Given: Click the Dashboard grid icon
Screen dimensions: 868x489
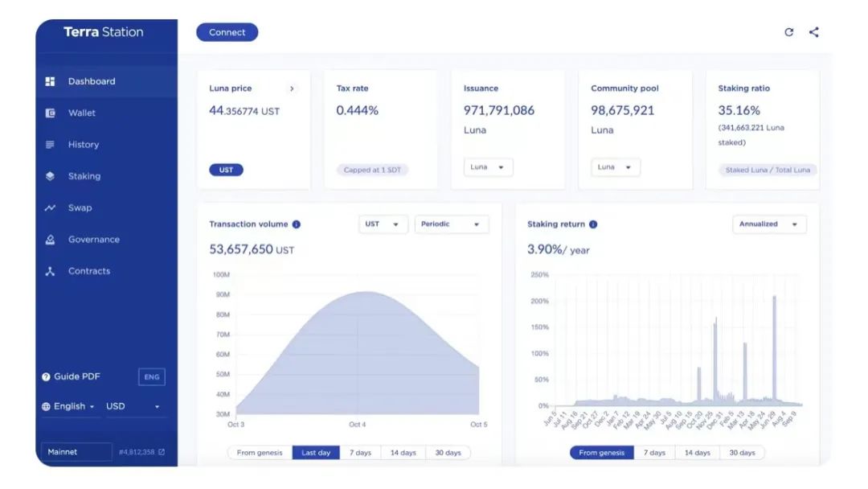Looking at the screenshot, I should (50, 81).
